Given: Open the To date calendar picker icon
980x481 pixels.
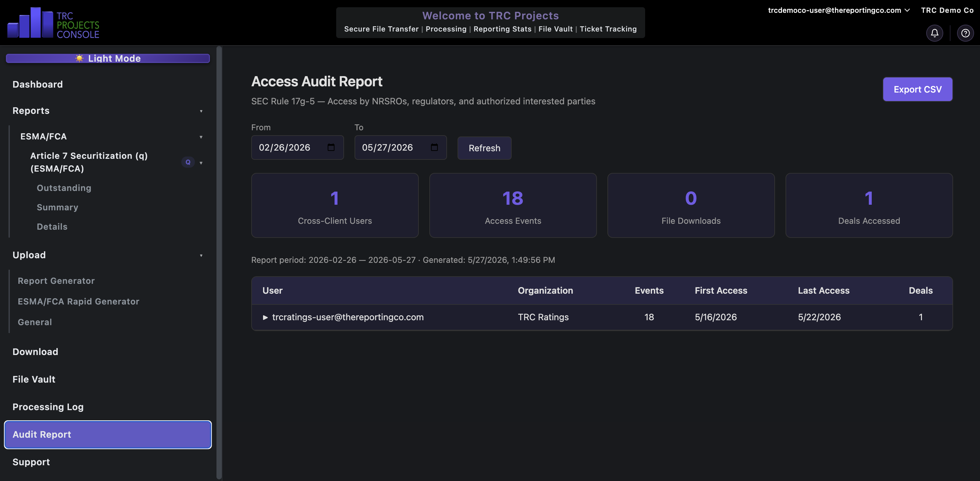Looking at the screenshot, I should pos(434,147).
